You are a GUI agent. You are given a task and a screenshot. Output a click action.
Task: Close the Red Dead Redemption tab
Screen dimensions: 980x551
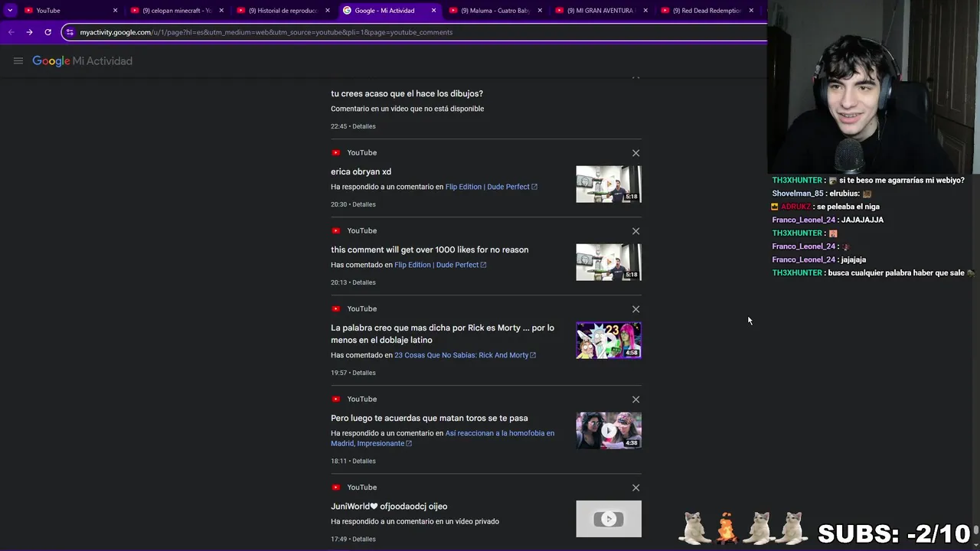[x=751, y=11]
